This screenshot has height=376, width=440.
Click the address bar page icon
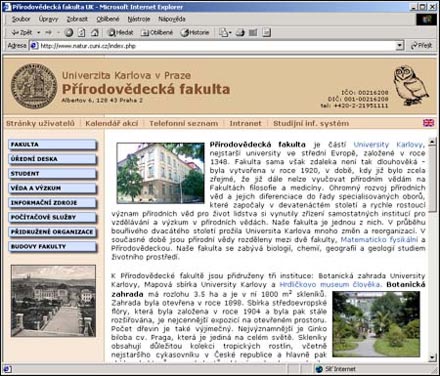pyautogui.click(x=34, y=46)
